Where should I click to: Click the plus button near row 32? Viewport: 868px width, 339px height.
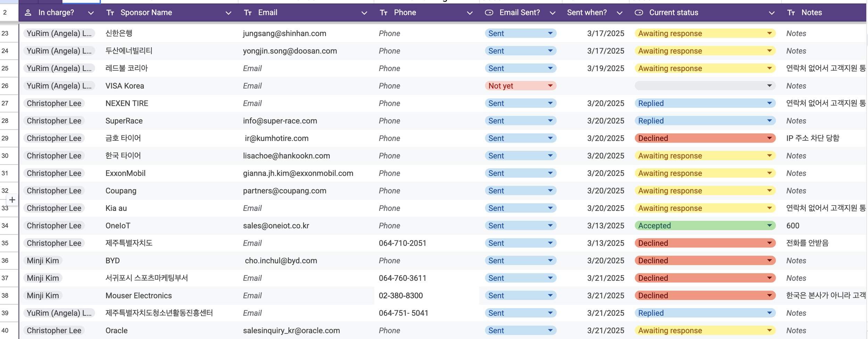tap(12, 200)
